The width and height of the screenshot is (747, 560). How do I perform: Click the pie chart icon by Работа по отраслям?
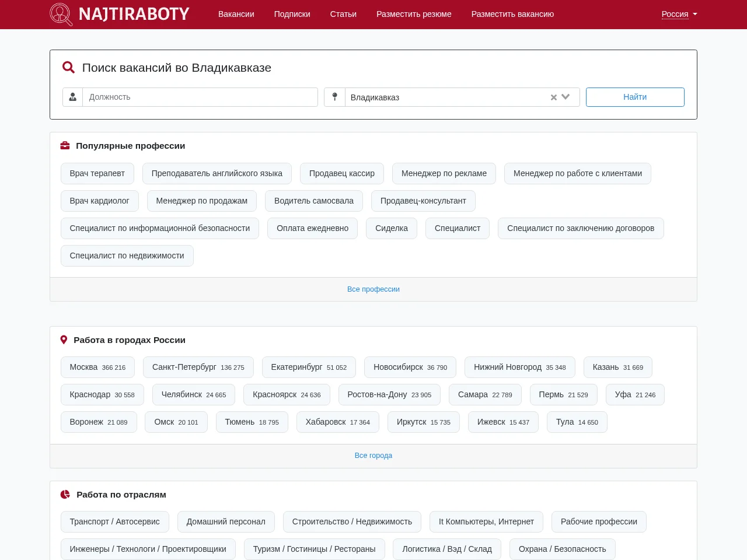click(x=65, y=495)
